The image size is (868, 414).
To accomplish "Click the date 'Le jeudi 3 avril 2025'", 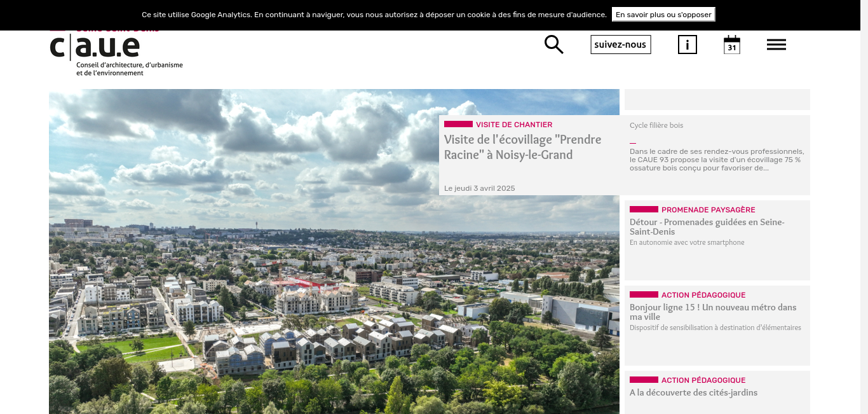I will tap(479, 188).
